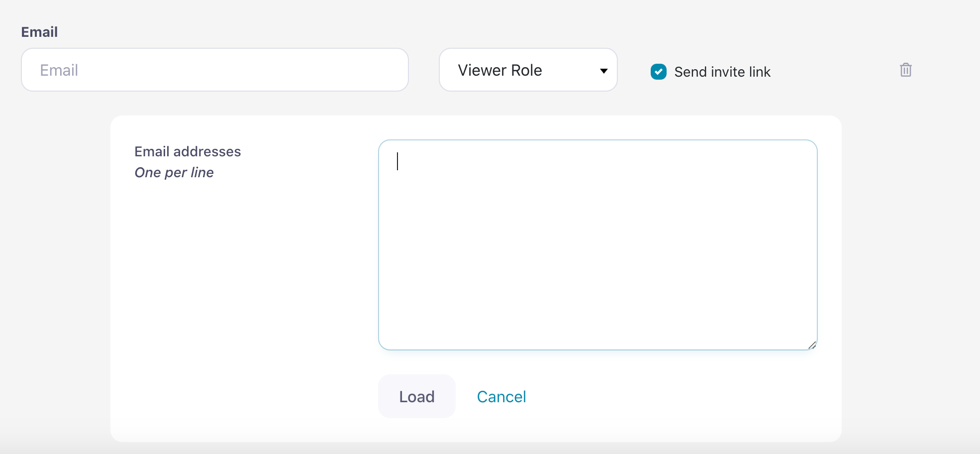
Task: Click the black arrow on the role selector
Action: pos(603,71)
